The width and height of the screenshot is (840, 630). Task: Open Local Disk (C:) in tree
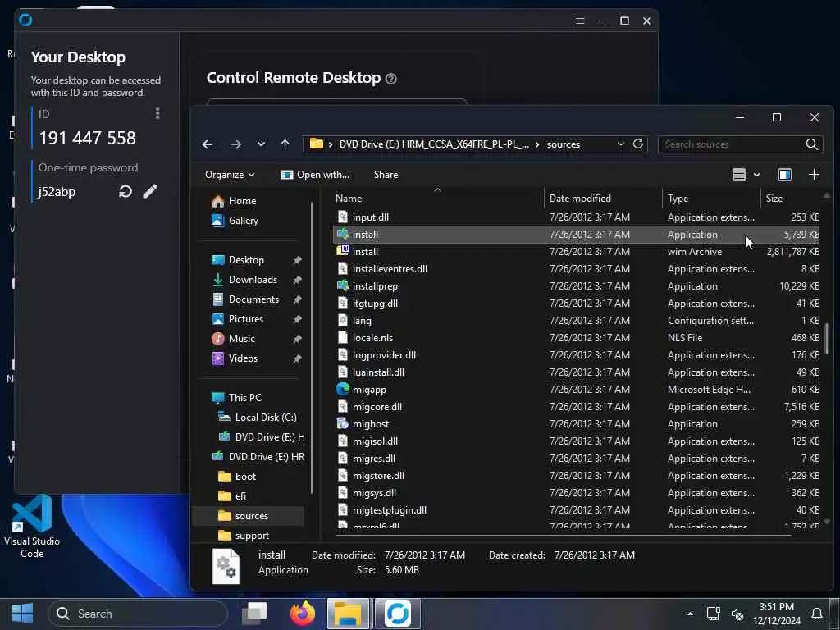pos(258,418)
